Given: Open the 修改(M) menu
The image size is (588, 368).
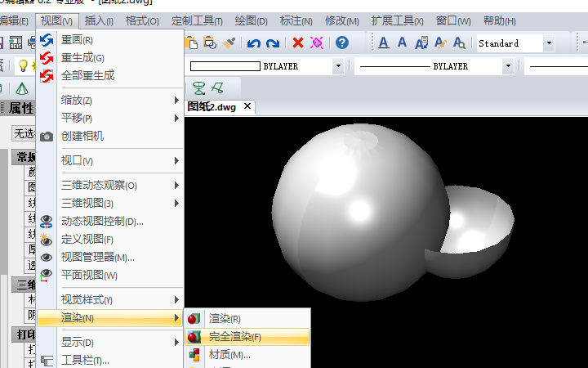Looking at the screenshot, I should [342, 21].
